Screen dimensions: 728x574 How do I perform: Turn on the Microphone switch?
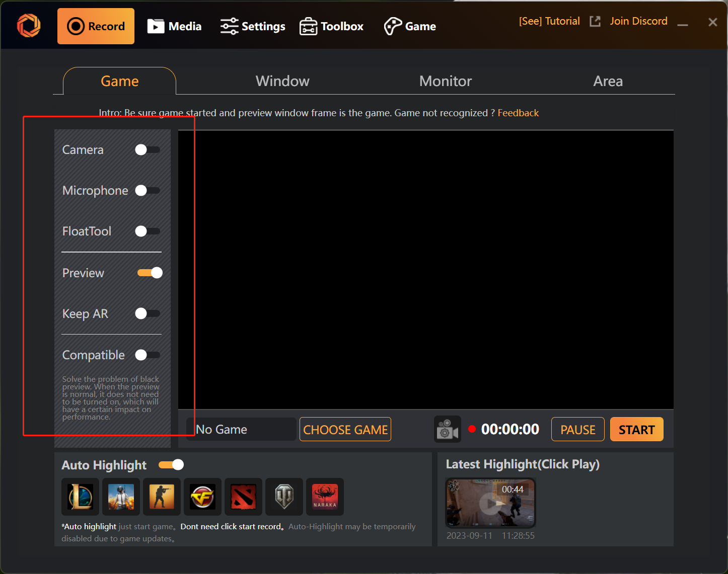(148, 191)
